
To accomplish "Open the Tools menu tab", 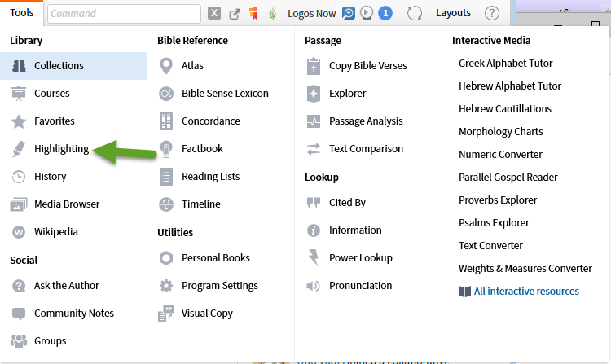I will tap(22, 13).
